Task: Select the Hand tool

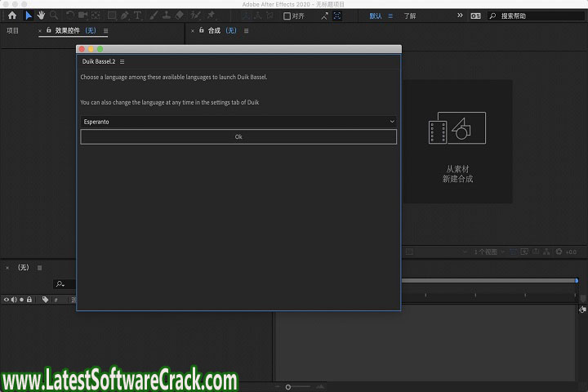Action: point(41,16)
